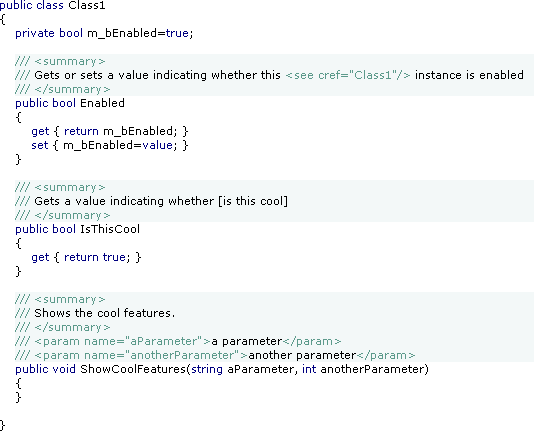
Task: Click 'return true' in IsThisCool getter
Action: pyautogui.click(x=95, y=257)
